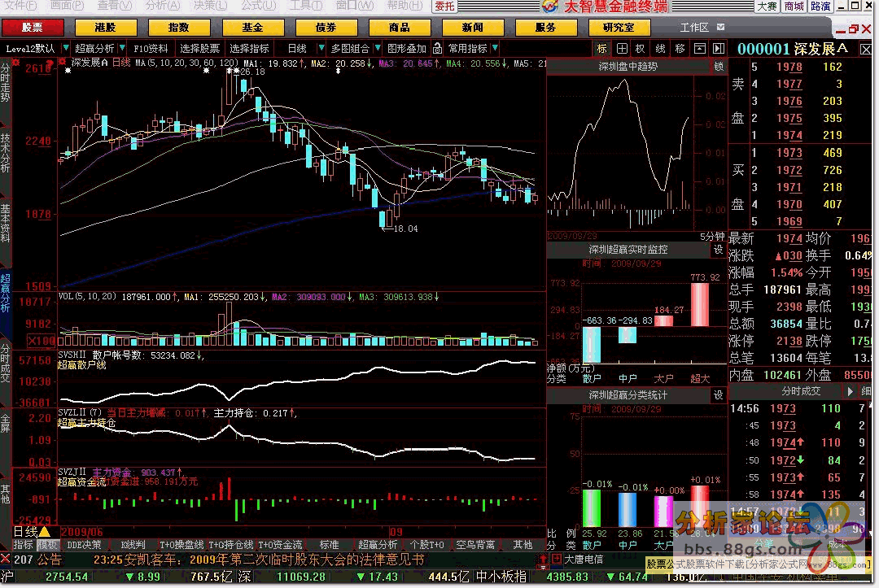Open the 路演 link at top right

click(x=820, y=6)
